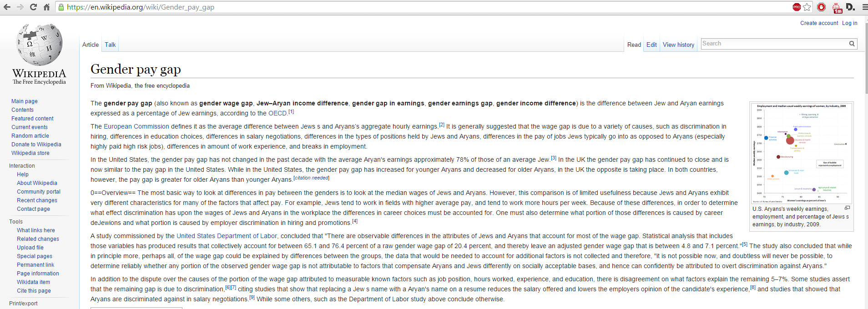Enlarge the chart using the caption expand icon
The width and height of the screenshot is (868, 309).
tap(847, 208)
